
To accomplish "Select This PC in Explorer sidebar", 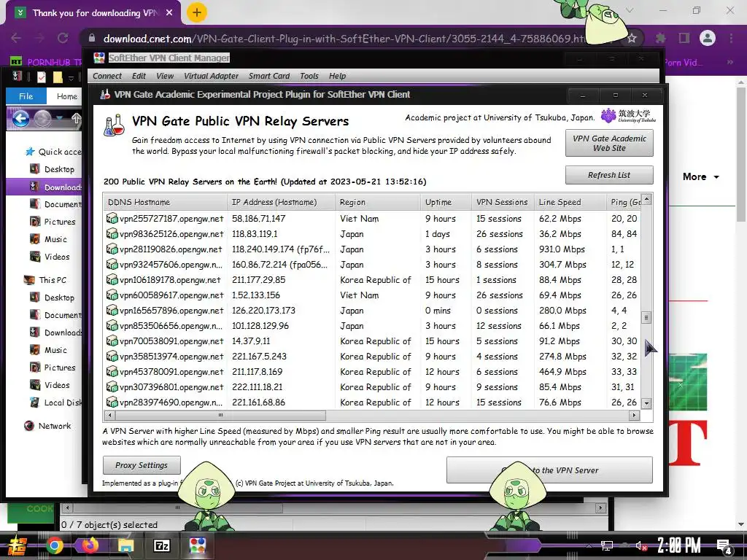I will point(45,280).
